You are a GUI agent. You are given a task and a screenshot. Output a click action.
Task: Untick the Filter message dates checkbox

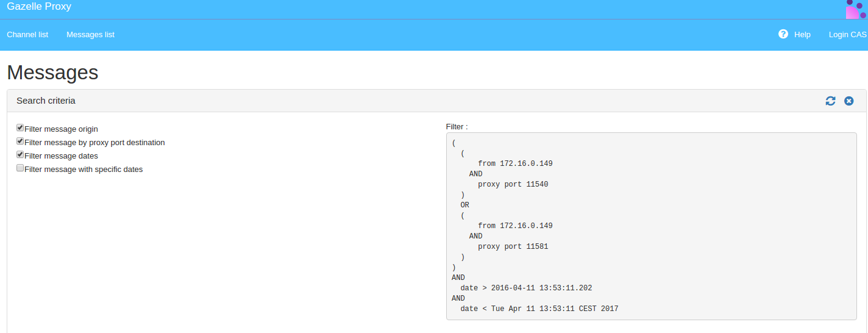coord(20,155)
